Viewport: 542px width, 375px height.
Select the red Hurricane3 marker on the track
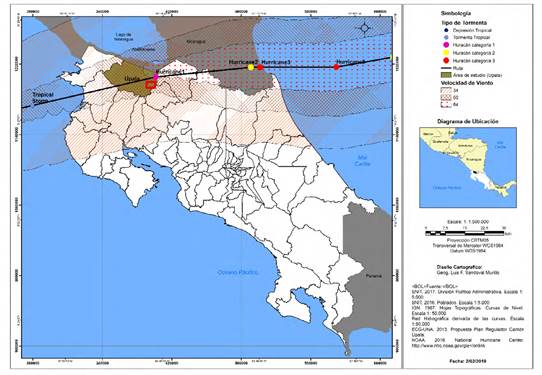[x=260, y=67]
